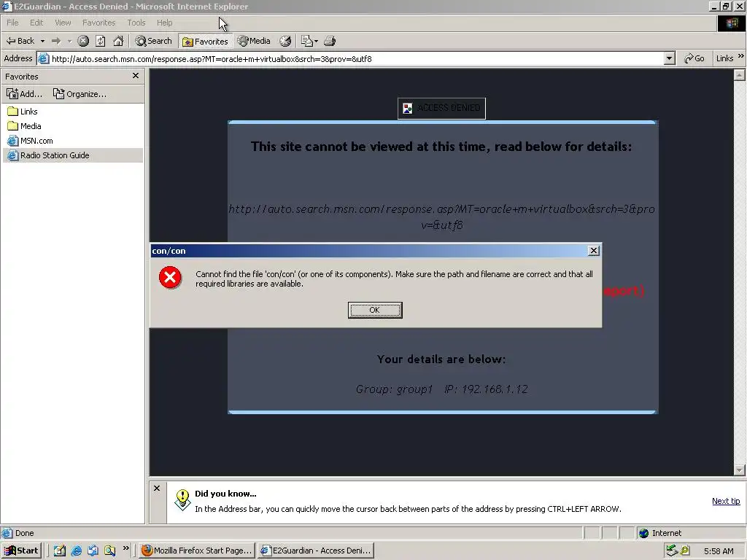Click the 'Done' status bar text
The image size is (747, 560).
click(x=24, y=533)
